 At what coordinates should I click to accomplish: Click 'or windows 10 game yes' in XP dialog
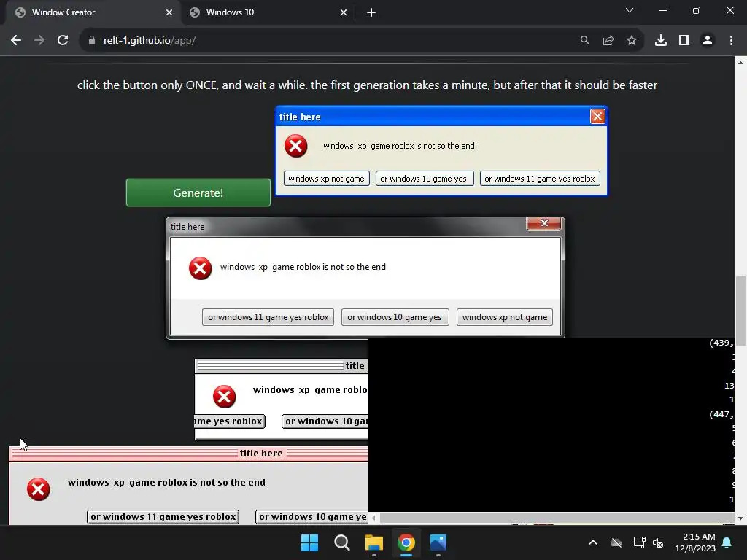424,179
